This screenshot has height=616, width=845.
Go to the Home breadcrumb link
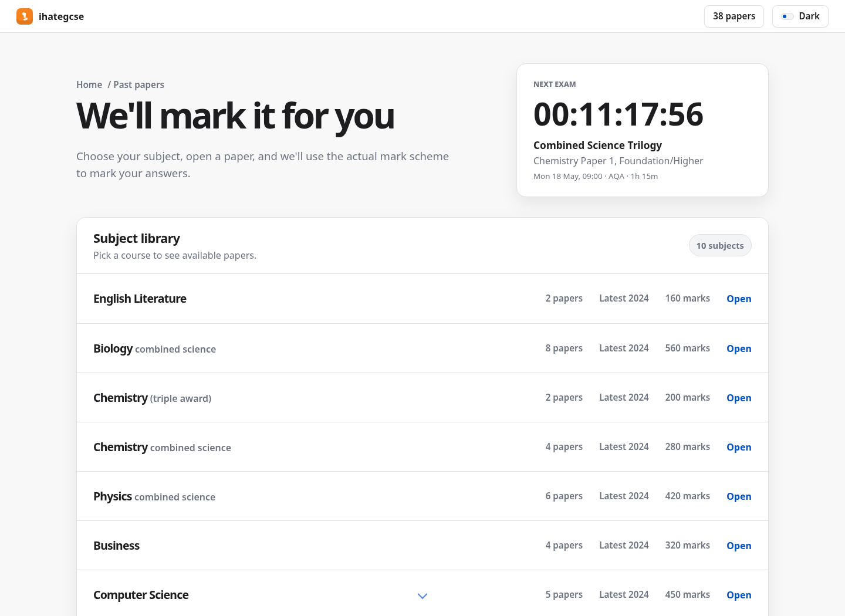pyautogui.click(x=89, y=84)
